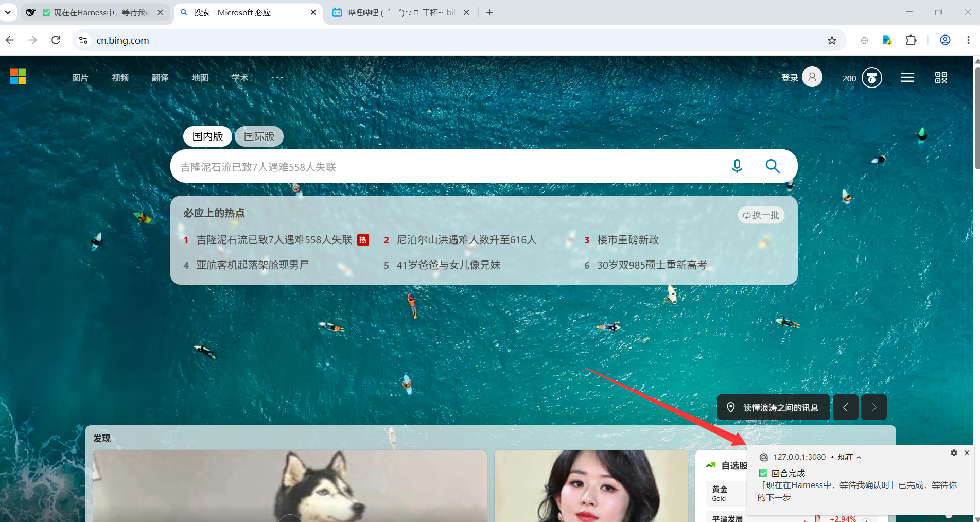Open 地图 in Bing navigation

200,78
